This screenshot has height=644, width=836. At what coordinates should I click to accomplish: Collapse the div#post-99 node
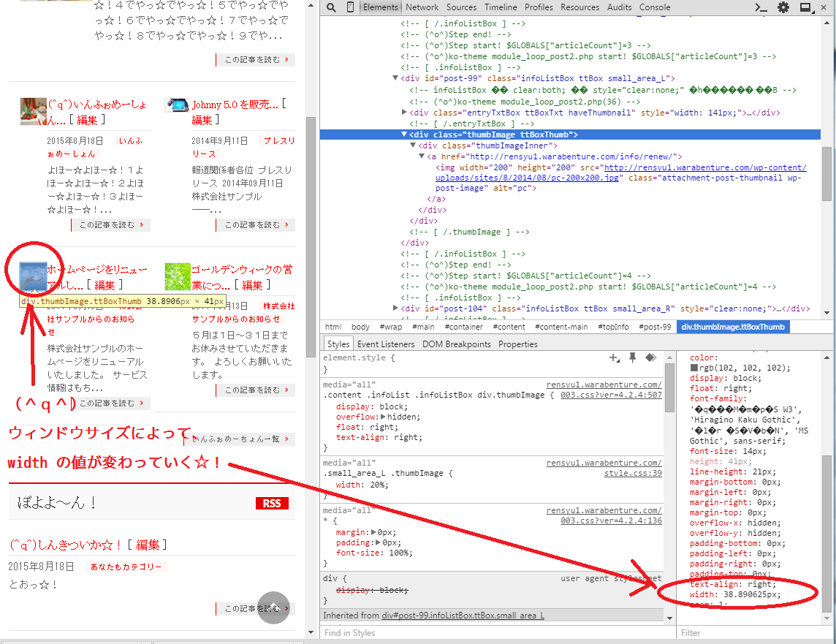coord(395,78)
